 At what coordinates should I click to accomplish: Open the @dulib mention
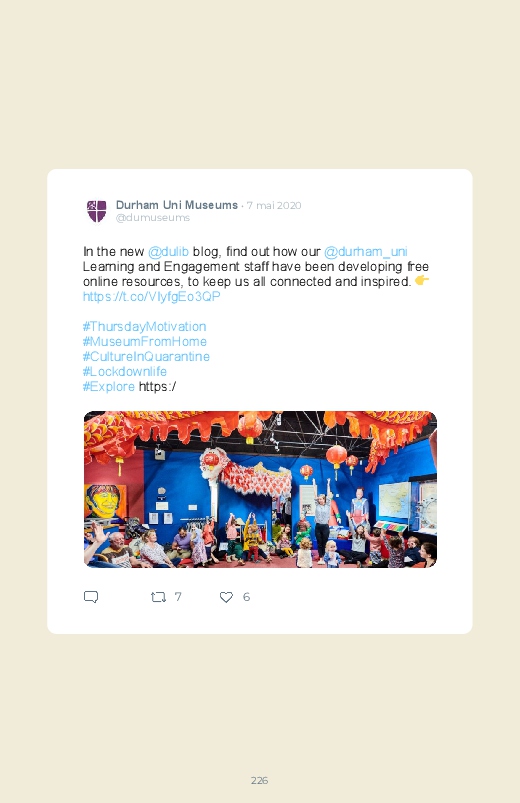pyautogui.click(x=168, y=251)
